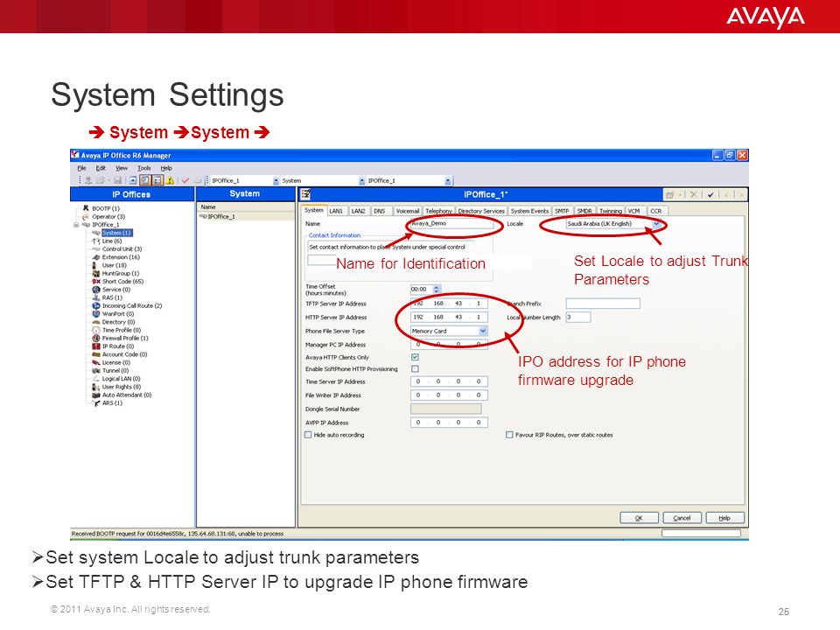The width and height of the screenshot is (840, 630).
Task: Switch to the LAN1 tab
Action: point(336,211)
